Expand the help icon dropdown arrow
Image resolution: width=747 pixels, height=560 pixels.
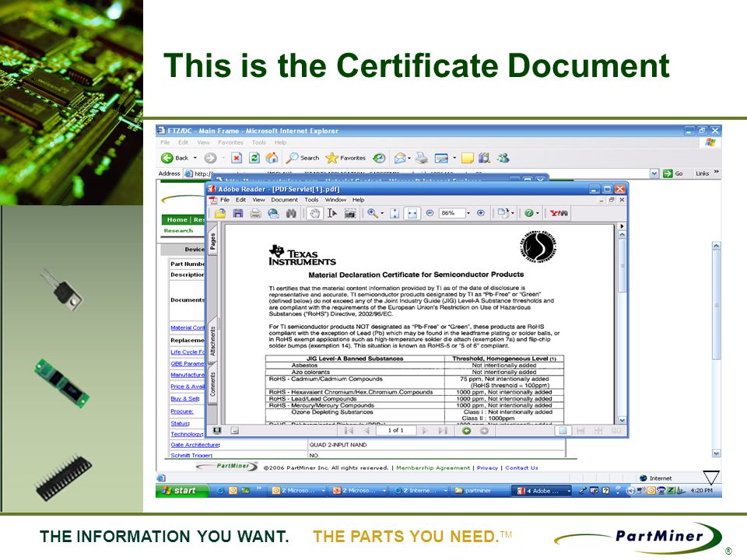pyautogui.click(x=538, y=213)
